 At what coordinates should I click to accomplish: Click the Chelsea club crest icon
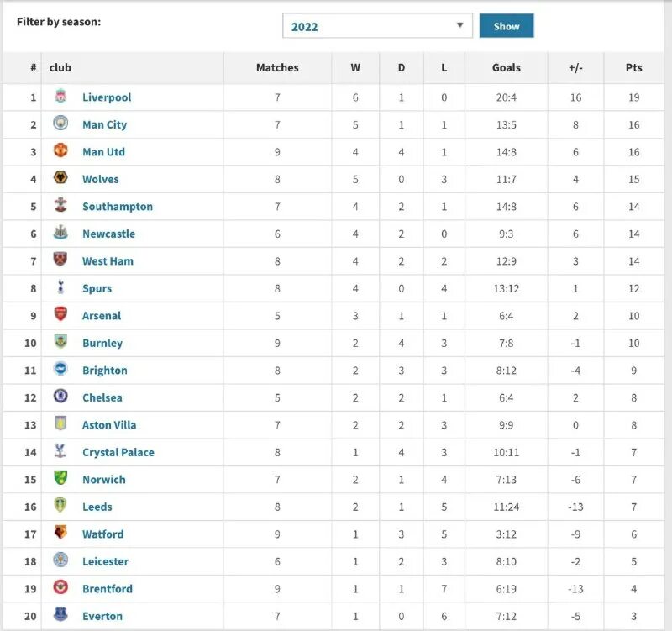click(60, 397)
